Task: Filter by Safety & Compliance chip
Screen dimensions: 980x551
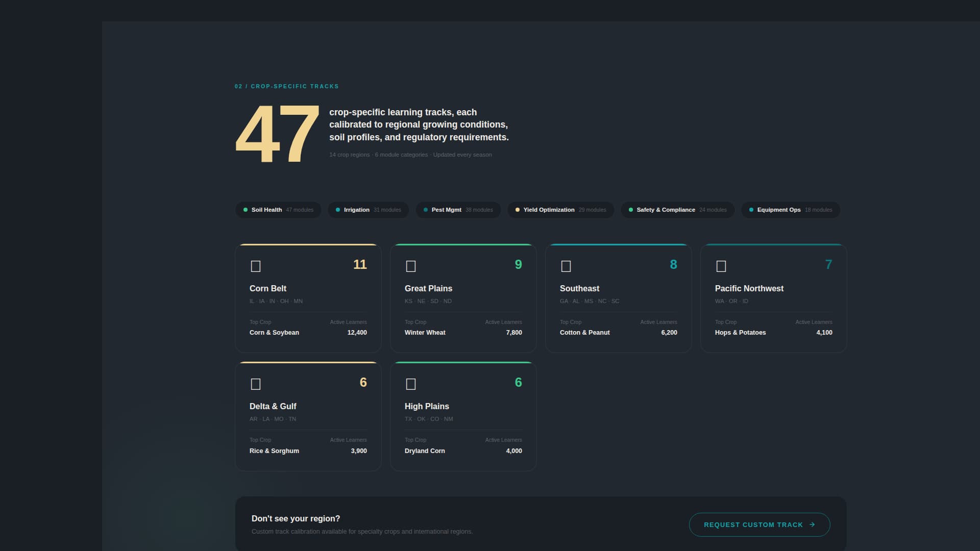Action: [677, 210]
